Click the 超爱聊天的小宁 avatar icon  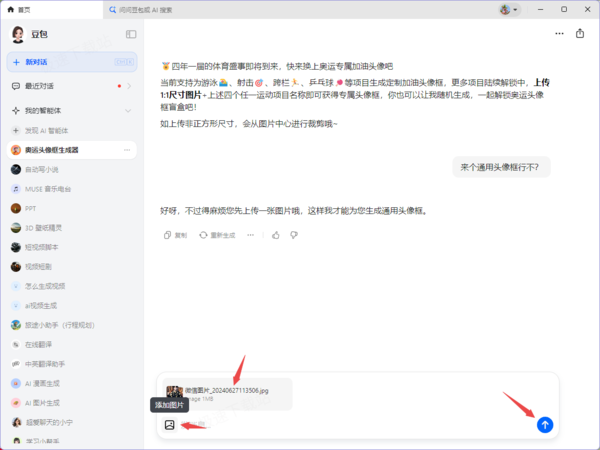tap(16, 422)
